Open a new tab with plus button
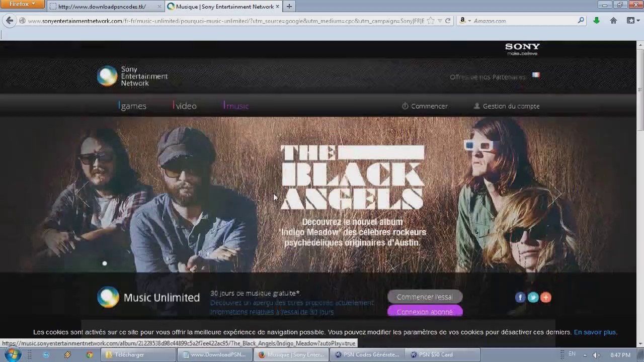 pyautogui.click(x=289, y=7)
